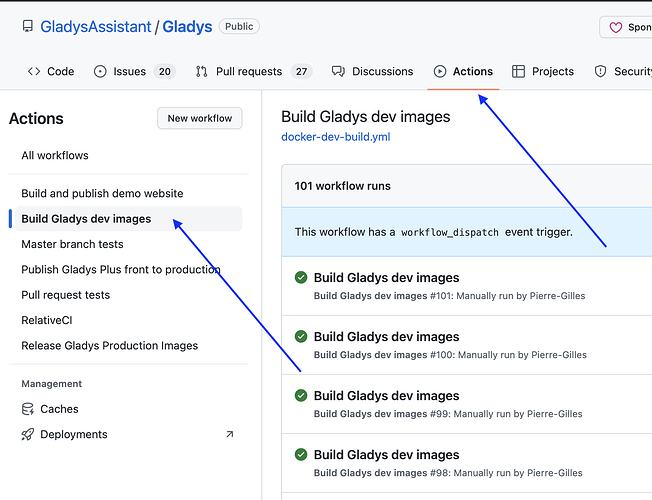Screen dimensions: 652x500
Task: Open the Caches management page
Action: pos(59,409)
